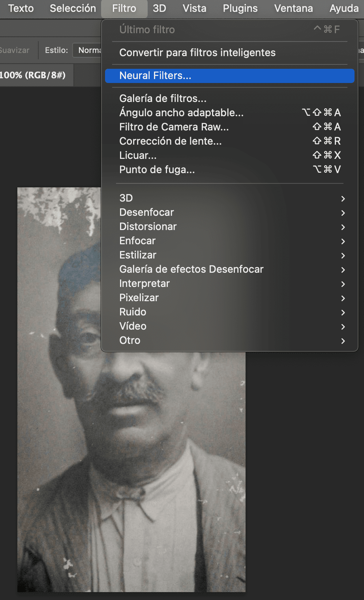Expand the 3D filter submenu
The width and height of the screenshot is (364, 600).
tap(230, 198)
